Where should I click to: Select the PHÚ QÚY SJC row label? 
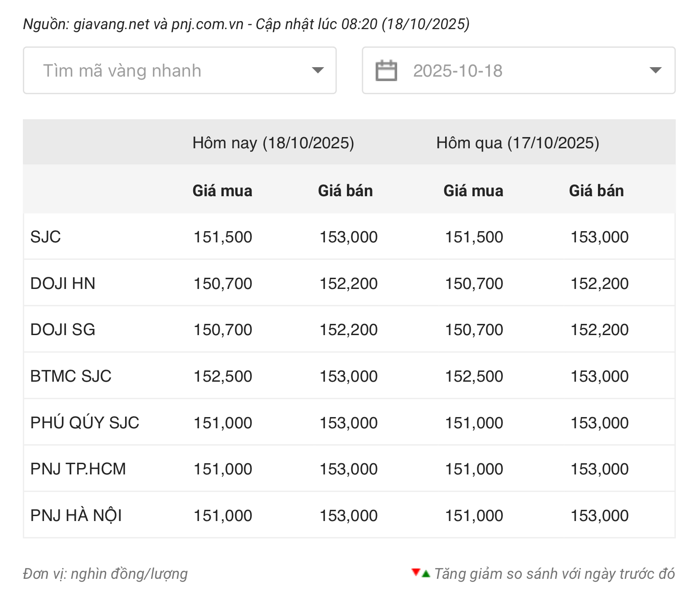pyautogui.click(x=84, y=422)
